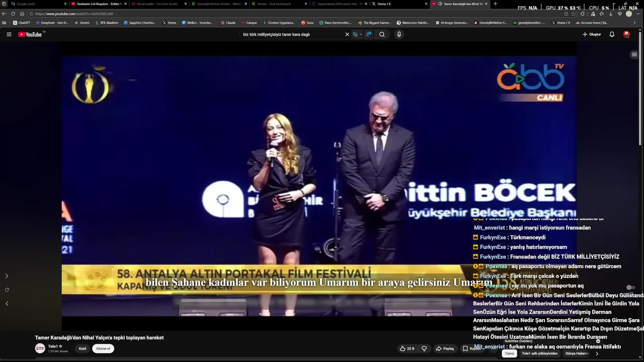Switch to the Home / X tab
The height and width of the screenshot is (362, 644).
tap(399, 4)
